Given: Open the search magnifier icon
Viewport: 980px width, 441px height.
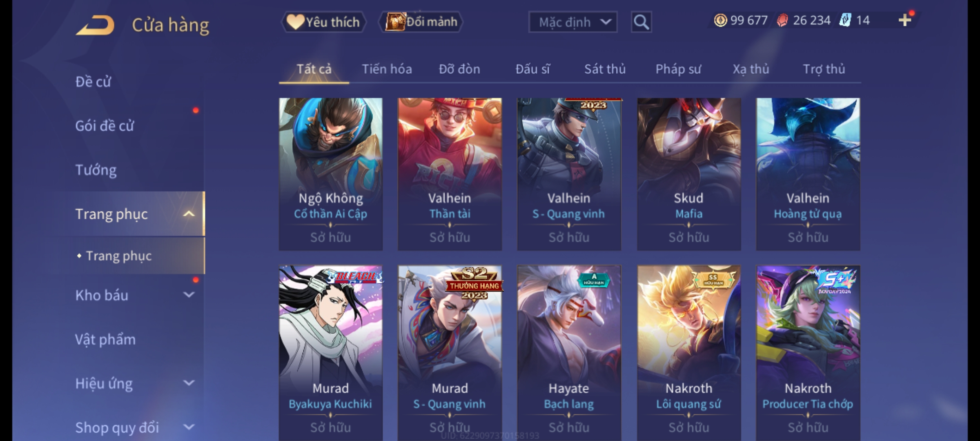Looking at the screenshot, I should pos(641,22).
